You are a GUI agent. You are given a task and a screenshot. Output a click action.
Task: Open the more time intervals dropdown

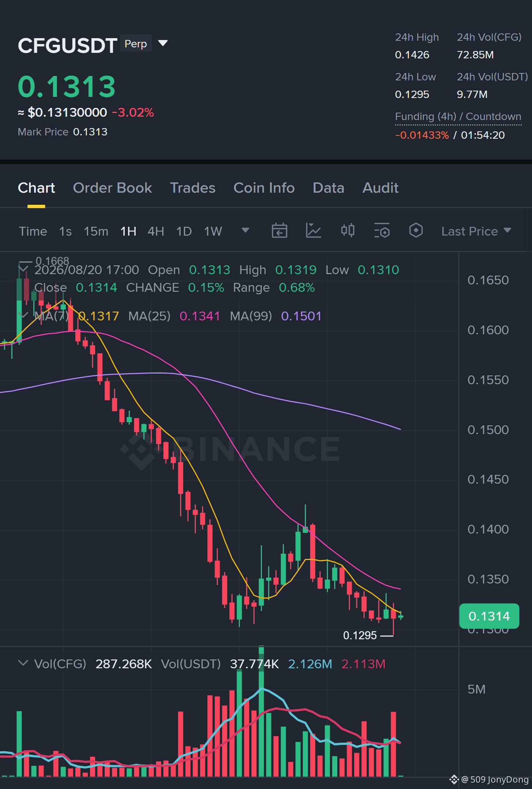245,230
